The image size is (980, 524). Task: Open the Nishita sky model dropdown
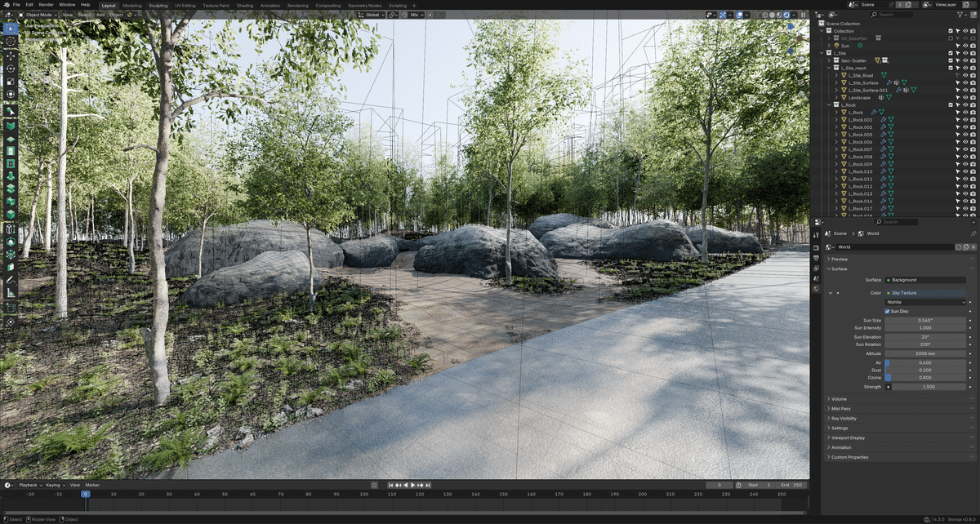pyautogui.click(x=924, y=302)
